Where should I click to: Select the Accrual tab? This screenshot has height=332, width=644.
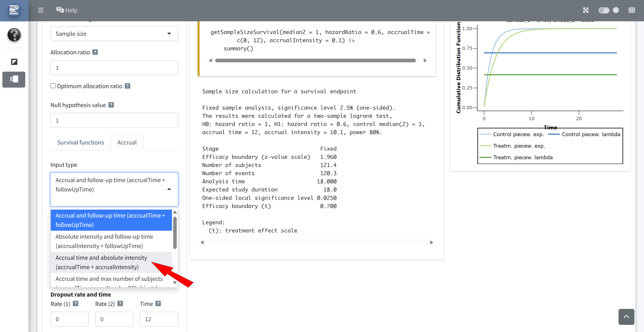tap(127, 142)
